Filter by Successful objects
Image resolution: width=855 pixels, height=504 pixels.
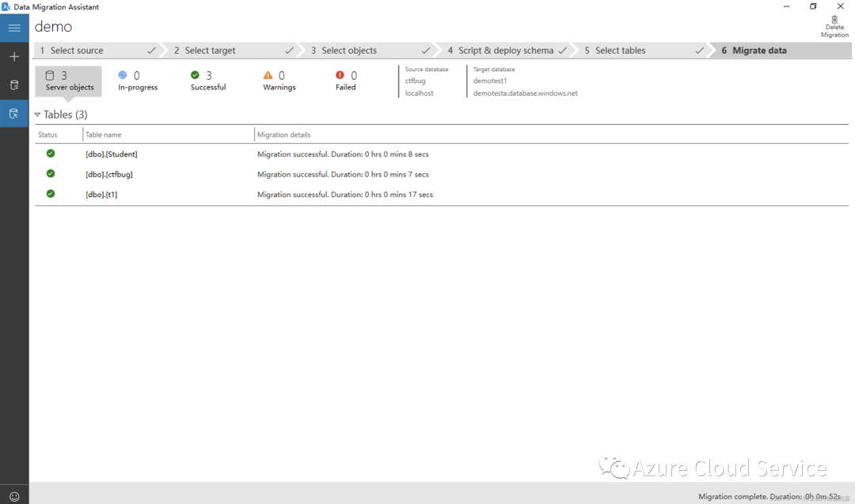(x=207, y=81)
